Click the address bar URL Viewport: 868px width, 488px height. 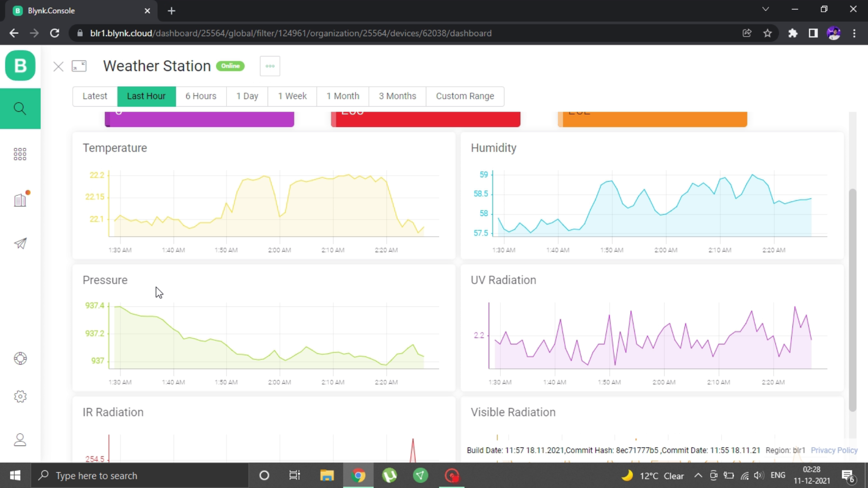tap(291, 33)
